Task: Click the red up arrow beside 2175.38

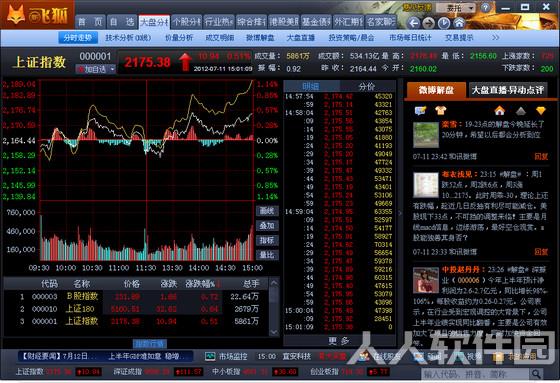Action: click(x=185, y=62)
